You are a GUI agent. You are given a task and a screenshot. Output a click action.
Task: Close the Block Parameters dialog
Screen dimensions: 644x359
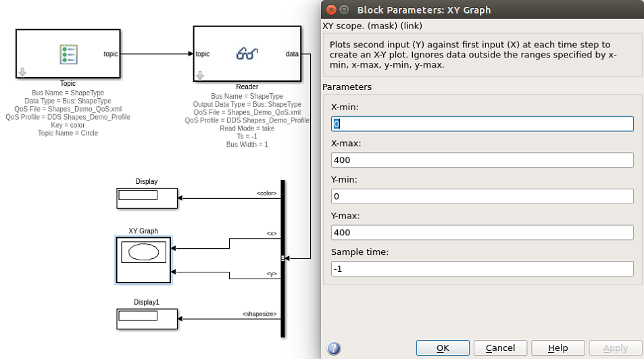coord(331,9)
